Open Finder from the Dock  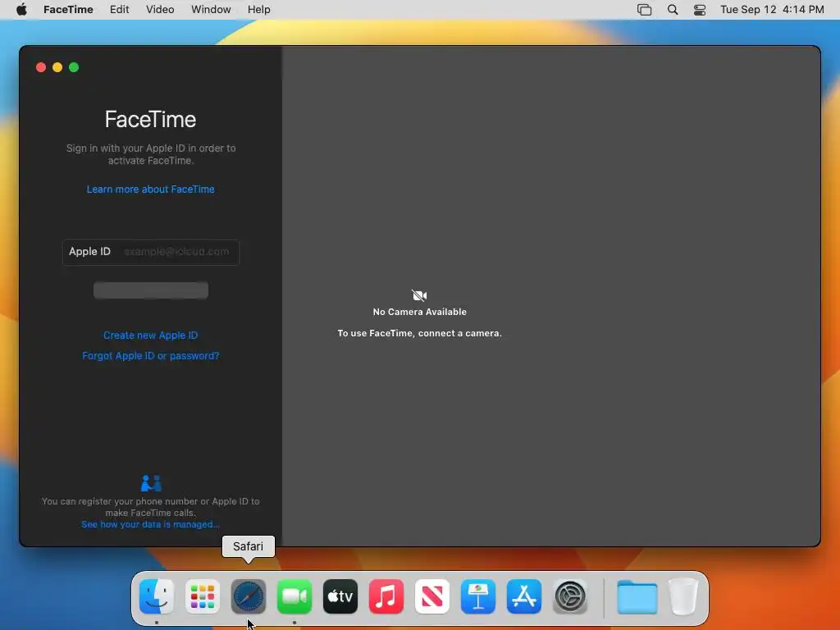click(x=157, y=596)
